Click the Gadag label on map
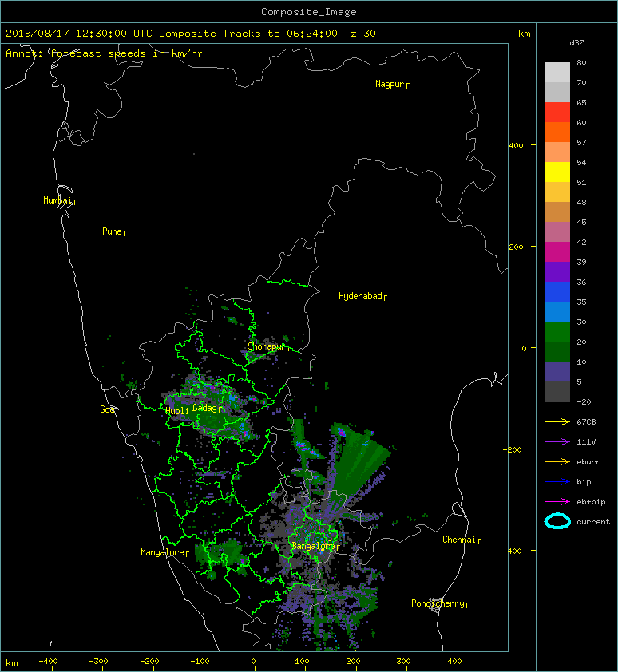The width and height of the screenshot is (618, 672). 205,408
